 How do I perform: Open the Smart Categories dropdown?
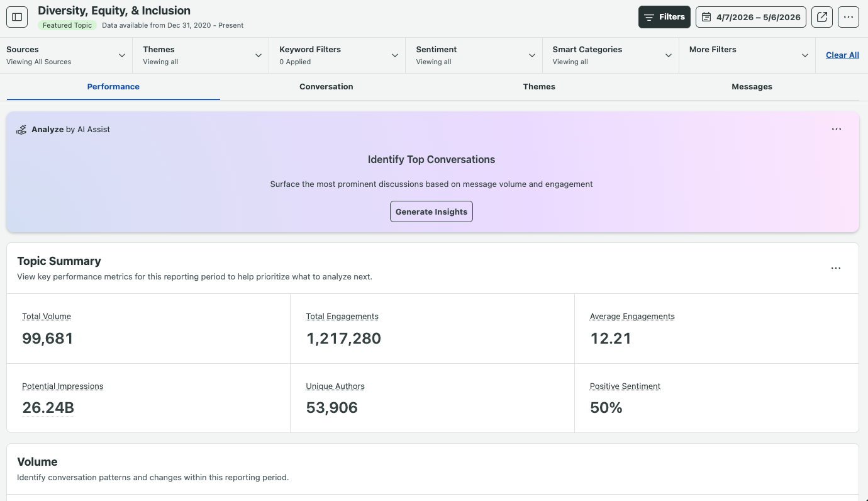(611, 55)
